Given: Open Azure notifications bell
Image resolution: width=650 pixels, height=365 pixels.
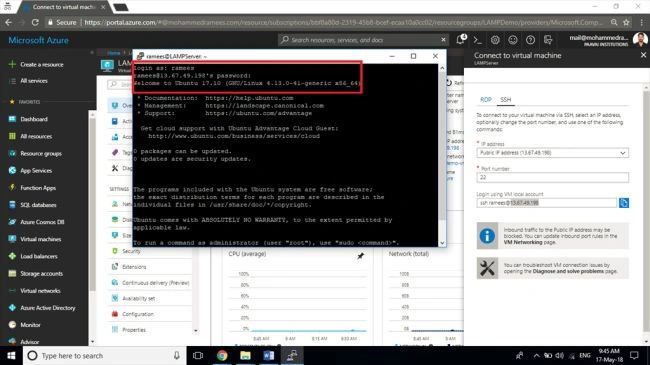Looking at the screenshot, I should point(461,40).
